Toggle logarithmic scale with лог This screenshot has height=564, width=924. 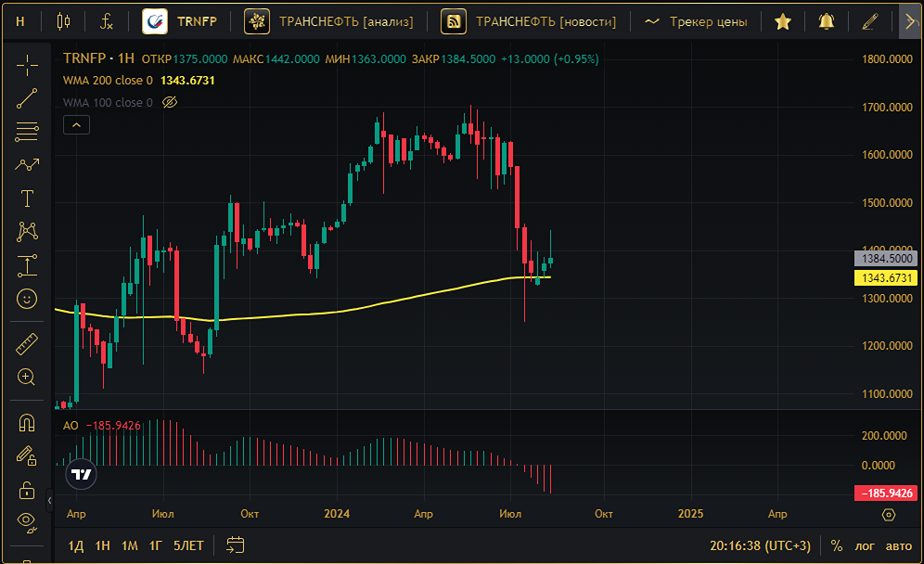[863, 545]
